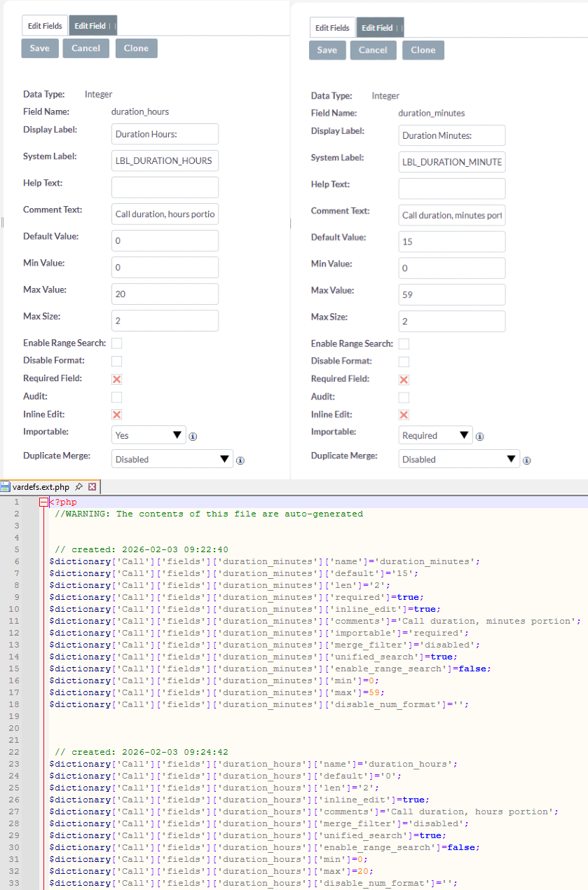
Task: Click info icon beside Importable 'Required' dropdown
Action: click(x=480, y=437)
